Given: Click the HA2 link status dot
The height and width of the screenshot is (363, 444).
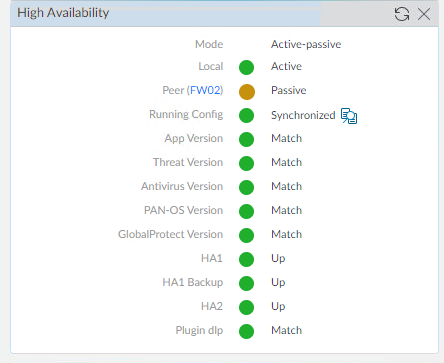Looking at the screenshot, I should (x=247, y=307).
